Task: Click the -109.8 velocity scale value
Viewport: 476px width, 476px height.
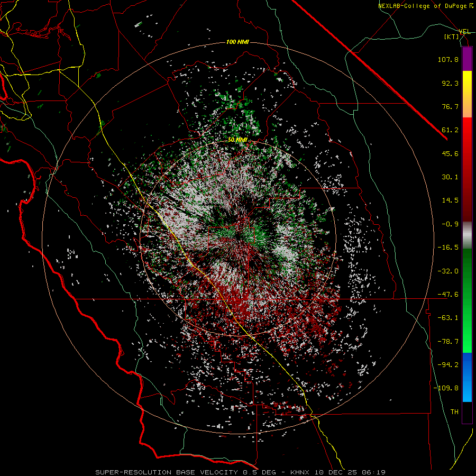Action: [x=446, y=388]
